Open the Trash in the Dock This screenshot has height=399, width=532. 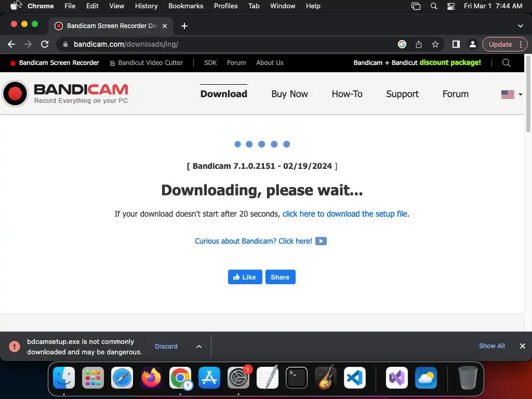(x=468, y=378)
